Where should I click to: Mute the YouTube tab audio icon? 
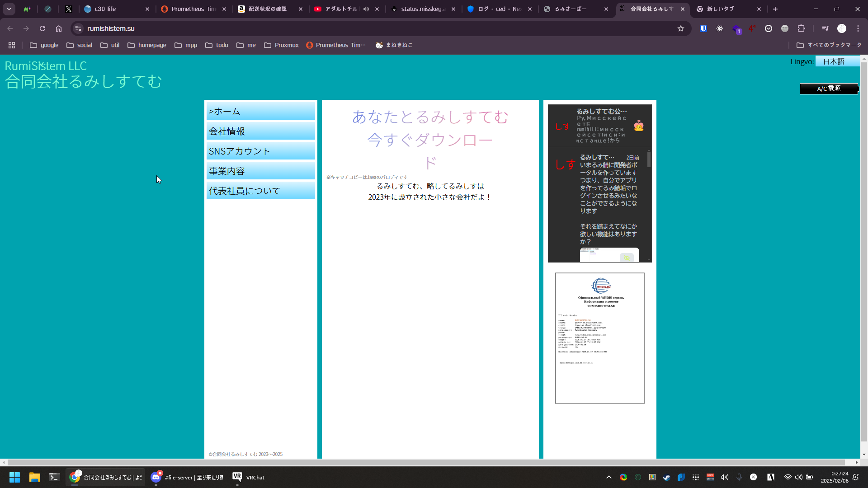[x=366, y=9]
